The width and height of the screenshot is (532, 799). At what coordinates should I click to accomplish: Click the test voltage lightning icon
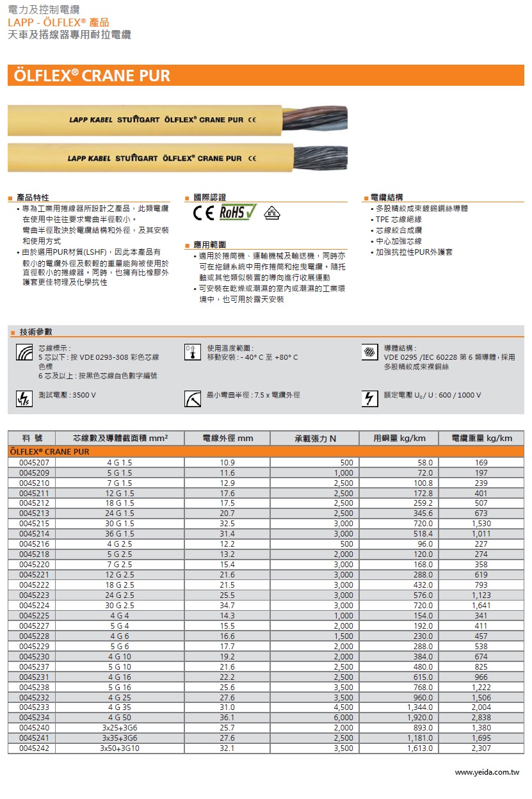[x=24, y=398]
